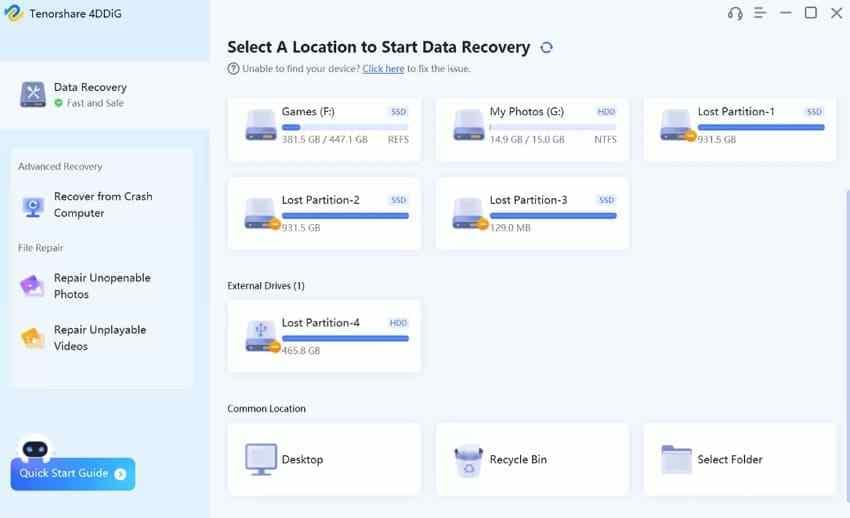Click the Common Location heading

click(x=266, y=409)
